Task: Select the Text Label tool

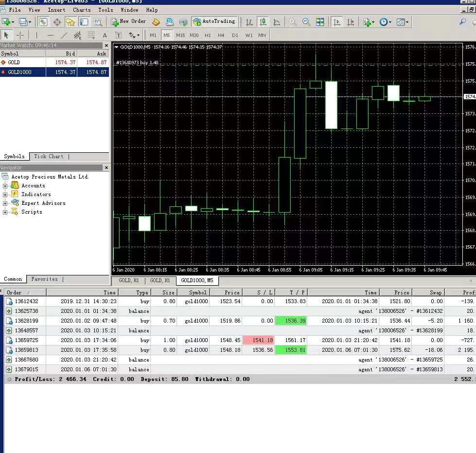Action: (119, 35)
